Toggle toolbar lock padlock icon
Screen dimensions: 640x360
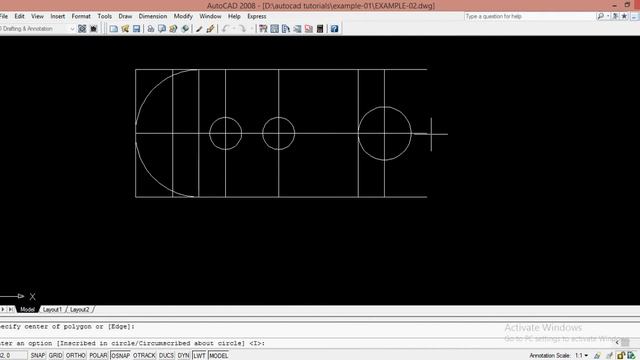(621, 356)
